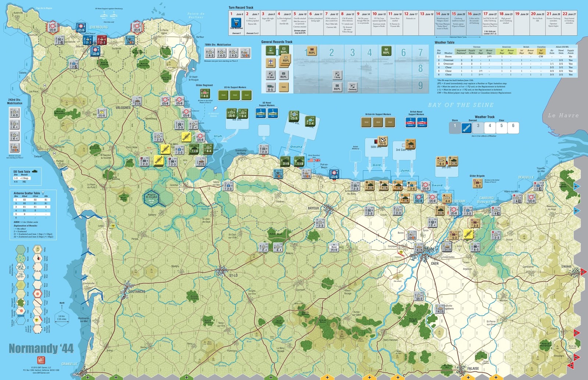Click the CAEN city label
The width and height of the screenshot is (588, 380).
point(435,263)
